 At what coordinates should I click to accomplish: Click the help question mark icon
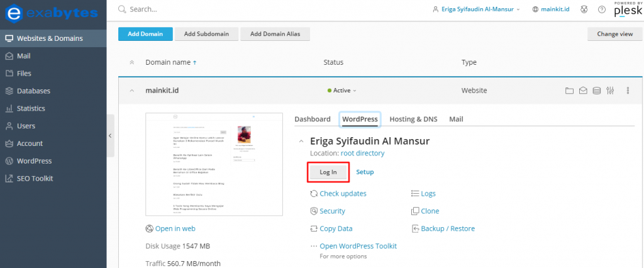coord(602,9)
